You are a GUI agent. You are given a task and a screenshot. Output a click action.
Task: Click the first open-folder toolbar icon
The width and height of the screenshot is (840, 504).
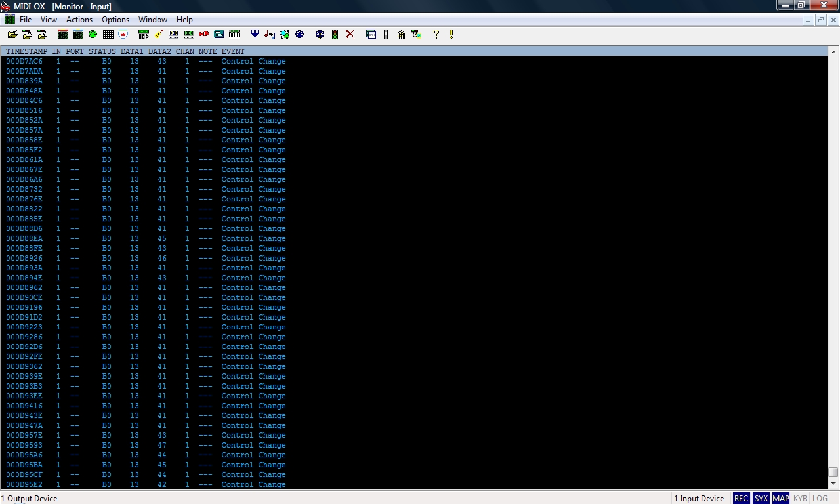pos(12,34)
